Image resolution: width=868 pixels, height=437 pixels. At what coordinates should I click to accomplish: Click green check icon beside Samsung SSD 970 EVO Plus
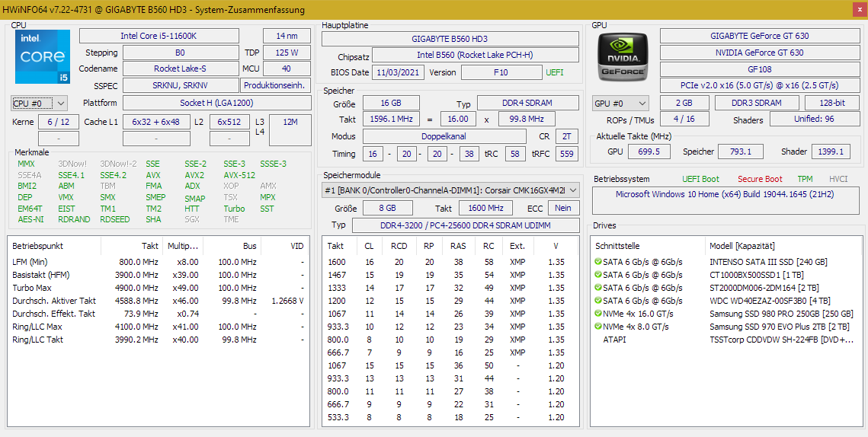pos(598,327)
